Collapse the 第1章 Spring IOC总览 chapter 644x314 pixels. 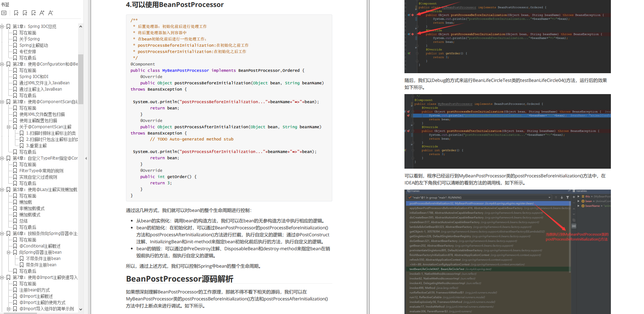tap(2, 26)
